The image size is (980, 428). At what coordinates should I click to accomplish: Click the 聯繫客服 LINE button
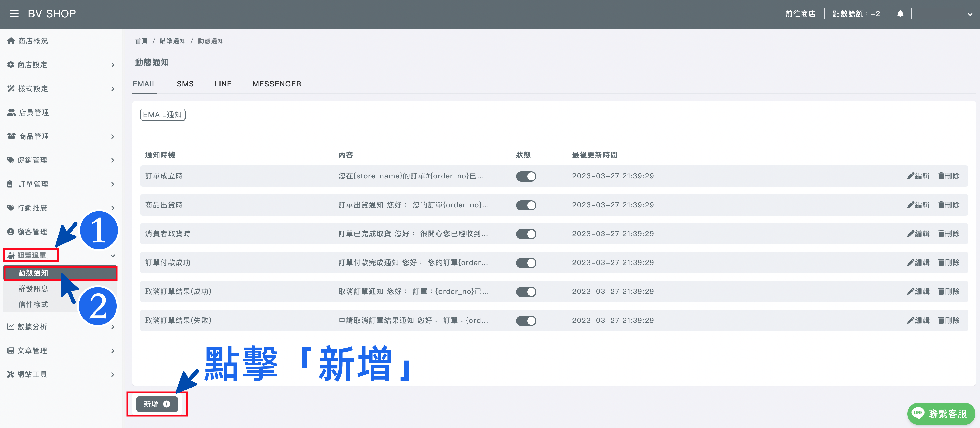tap(941, 414)
